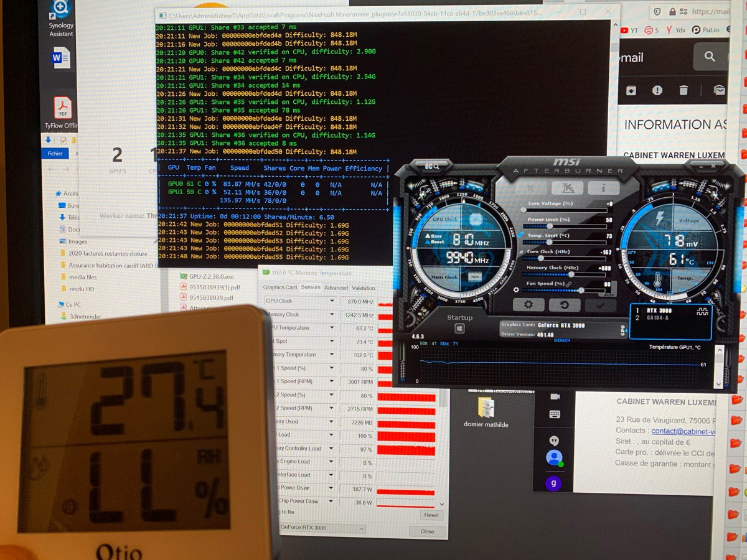
Task: Click the Power Limit slider handle
Action: (549, 226)
